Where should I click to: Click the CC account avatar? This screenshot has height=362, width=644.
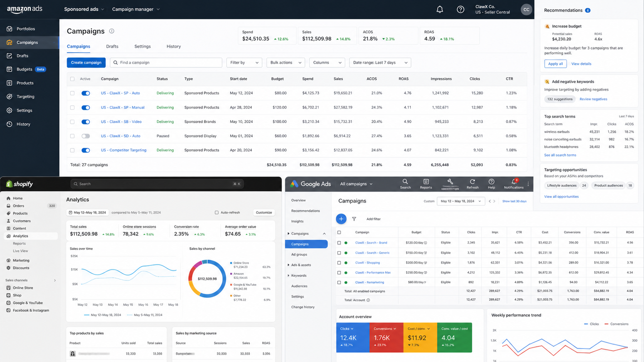526,9
